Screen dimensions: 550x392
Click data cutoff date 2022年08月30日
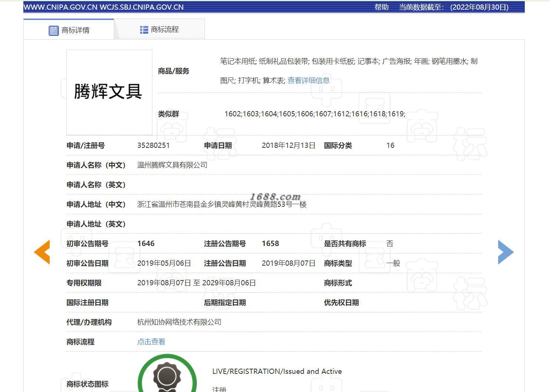(x=480, y=7)
